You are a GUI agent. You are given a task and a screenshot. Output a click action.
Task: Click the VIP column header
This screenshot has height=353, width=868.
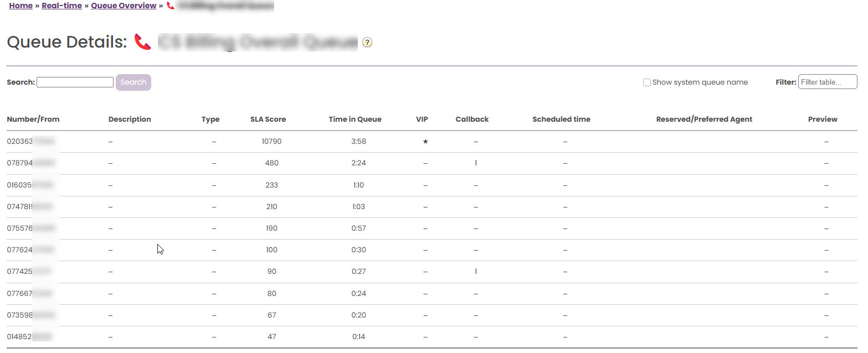(422, 120)
